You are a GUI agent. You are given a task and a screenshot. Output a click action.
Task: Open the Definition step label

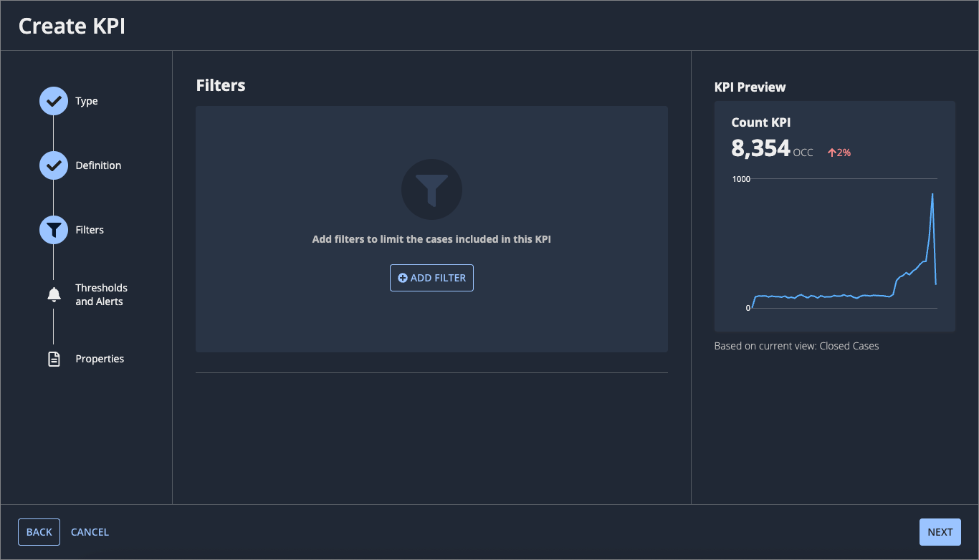[x=98, y=165]
